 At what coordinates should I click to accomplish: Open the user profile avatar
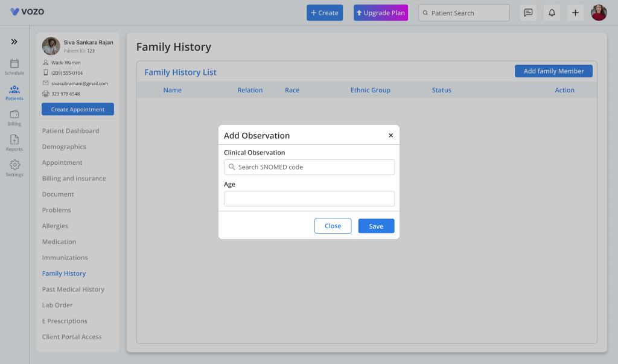coord(599,13)
